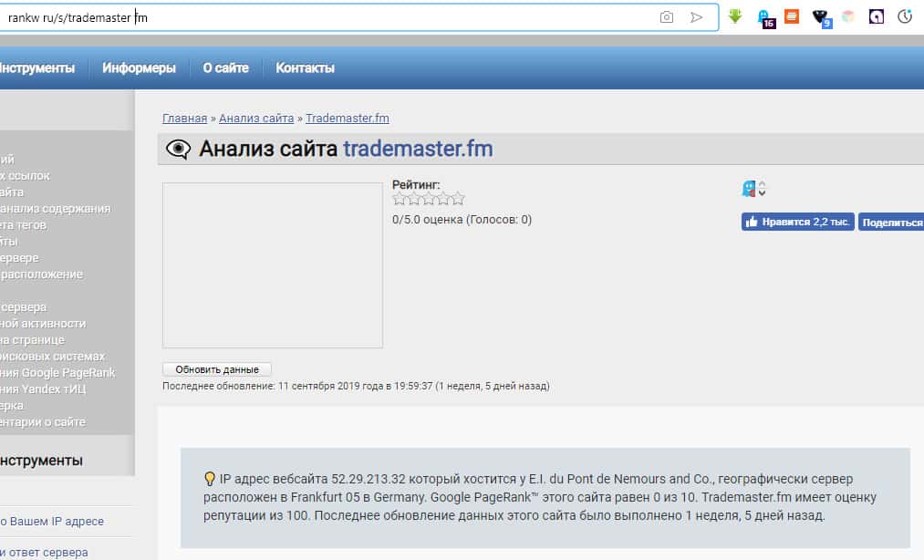Open sidebar link ending in 'сервере'
The image size is (924, 560).
click(x=19, y=257)
